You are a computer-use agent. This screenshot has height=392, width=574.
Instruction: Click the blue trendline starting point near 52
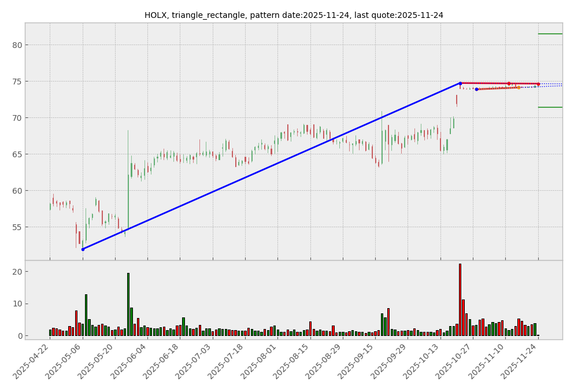(83, 249)
